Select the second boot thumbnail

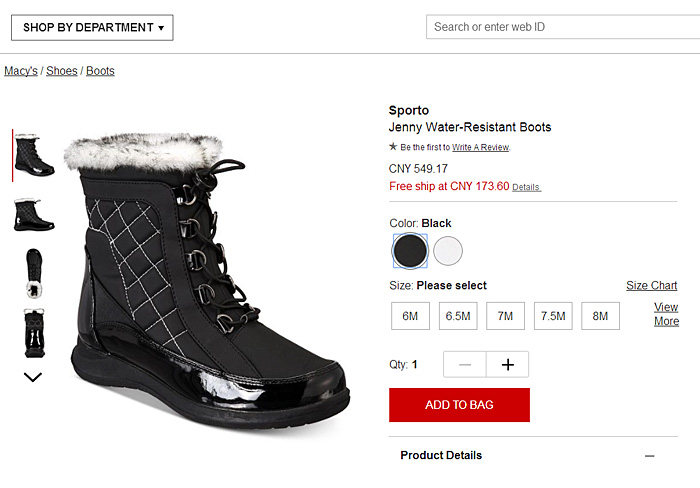(x=34, y=213)
